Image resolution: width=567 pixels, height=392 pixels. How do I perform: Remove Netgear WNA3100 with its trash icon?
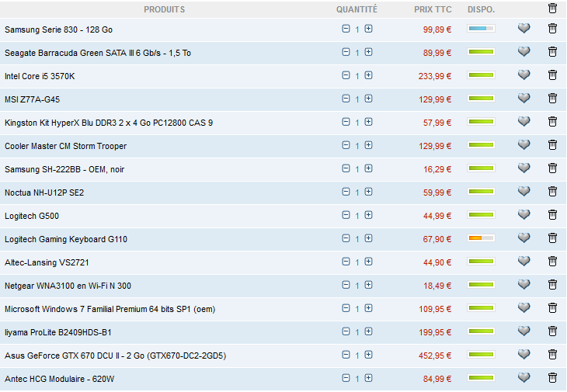tap(552, 285)
